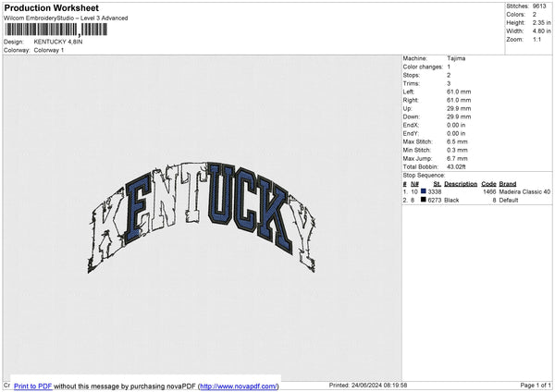The image size is (555, 392).
Task: Click the Height value 2.35 in
Action: click(x=541, y=22)
